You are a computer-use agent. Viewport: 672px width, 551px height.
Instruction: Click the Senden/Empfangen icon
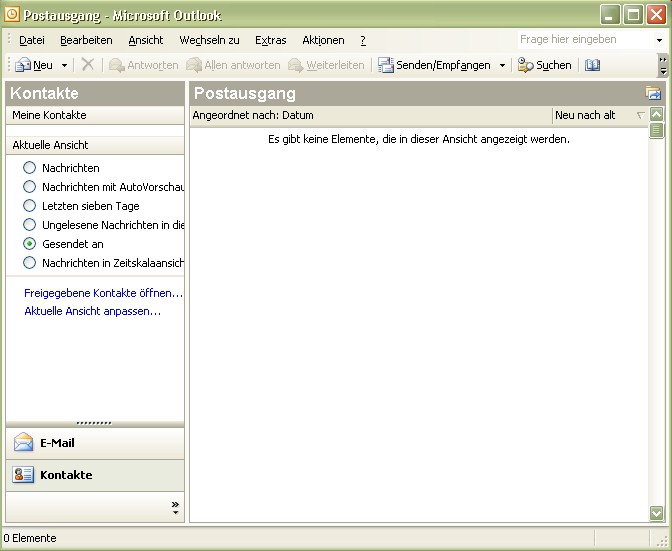point(386,65)
